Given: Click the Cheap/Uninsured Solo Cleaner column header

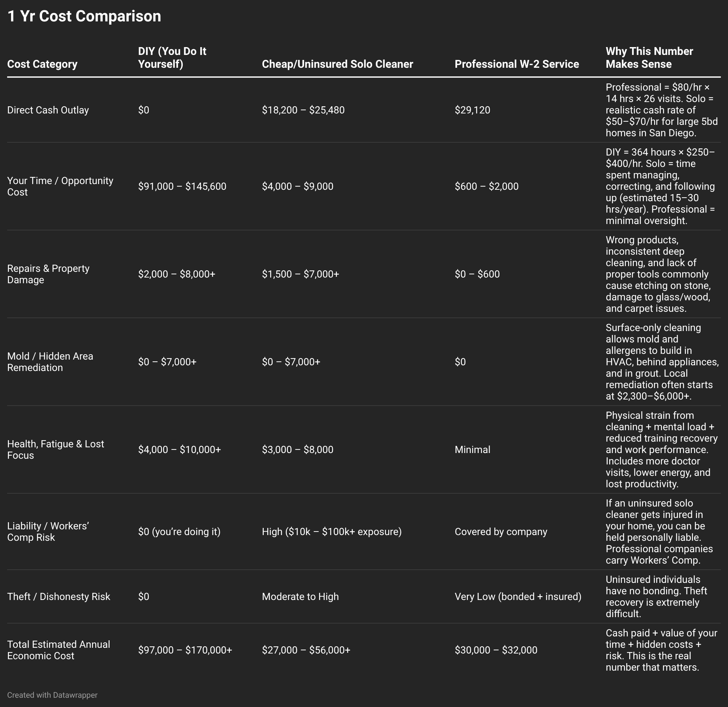Looking at the screenshot, I should [x=337, y=64].
